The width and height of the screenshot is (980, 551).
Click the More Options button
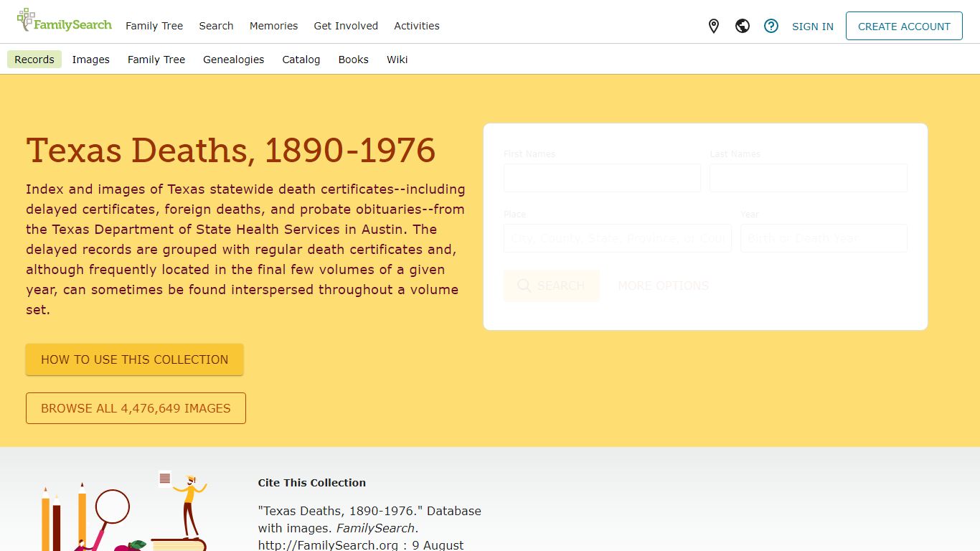(663, 286)
